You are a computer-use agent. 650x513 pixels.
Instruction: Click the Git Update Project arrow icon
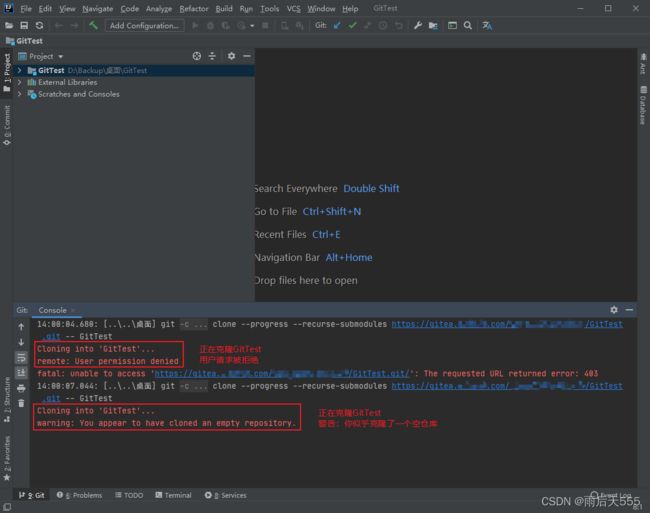pyautogui.click(x=337, y=26)
